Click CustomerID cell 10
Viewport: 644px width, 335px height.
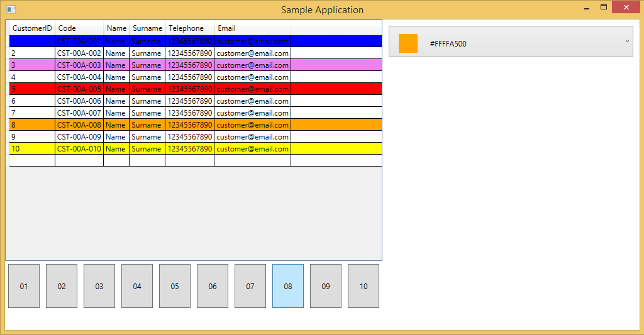pos(32,148)
